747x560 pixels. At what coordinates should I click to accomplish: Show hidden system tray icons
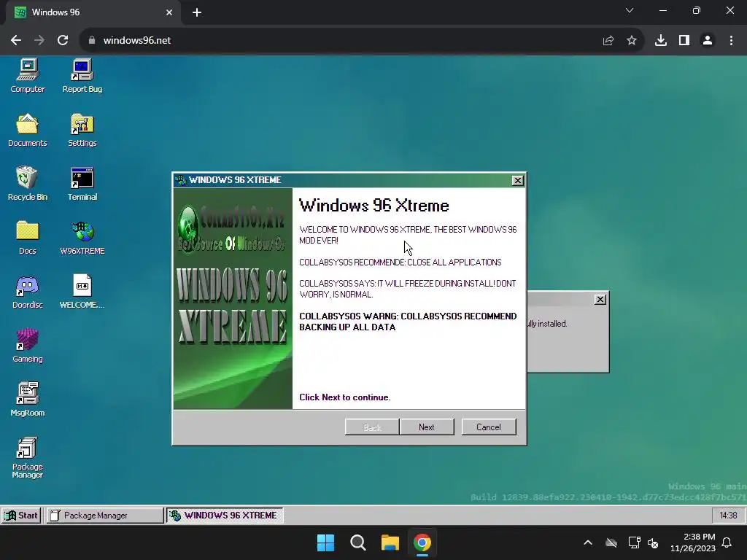point(588,542)
